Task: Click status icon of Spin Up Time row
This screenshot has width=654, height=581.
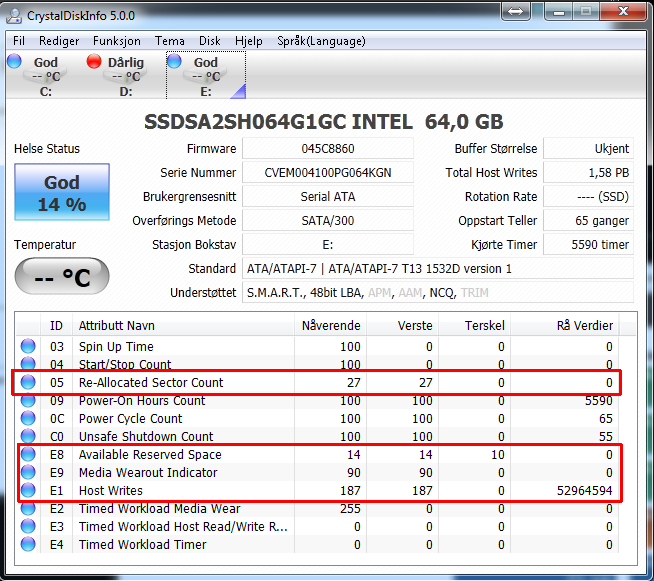Action: pyautogui.click(x=28, y=346)
